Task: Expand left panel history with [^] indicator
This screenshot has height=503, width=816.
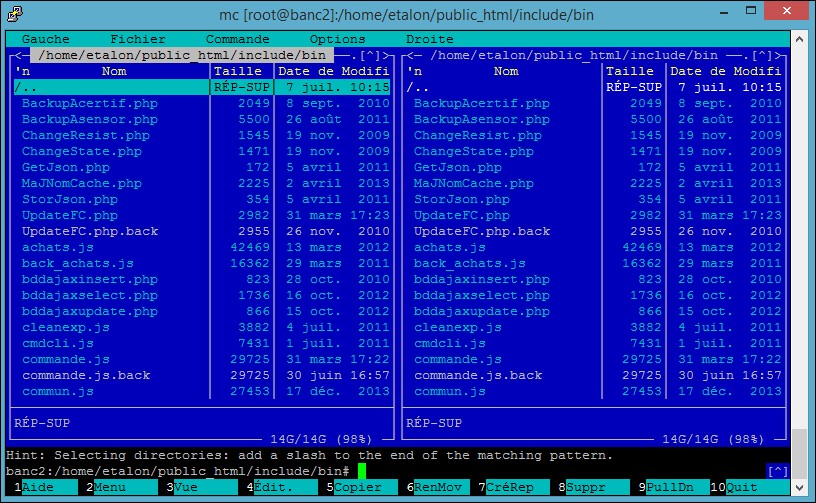Action: click(370, 55)
